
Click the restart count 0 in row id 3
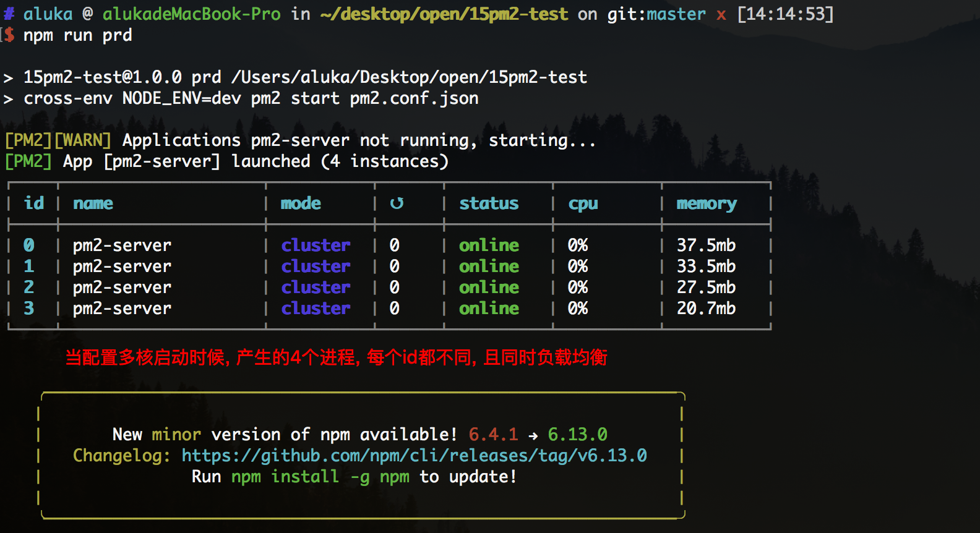pyautogui.click(x=394, y=309)
